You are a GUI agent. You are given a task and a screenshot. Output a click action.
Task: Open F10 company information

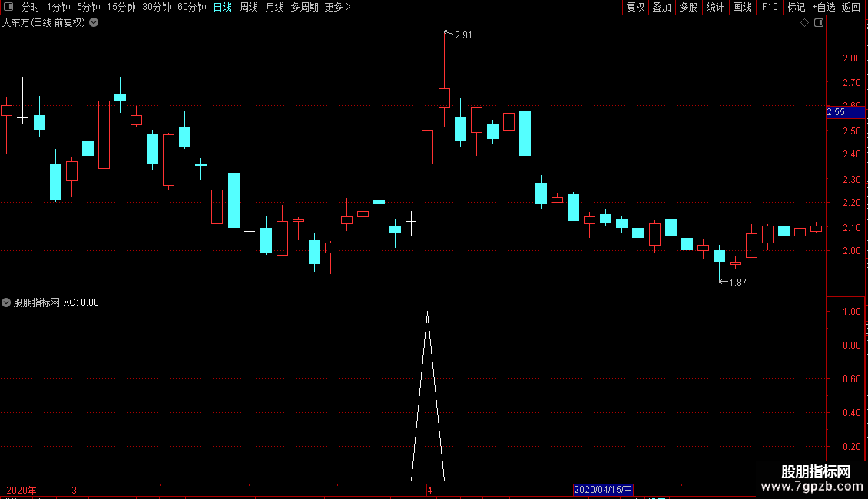point(770,7)
